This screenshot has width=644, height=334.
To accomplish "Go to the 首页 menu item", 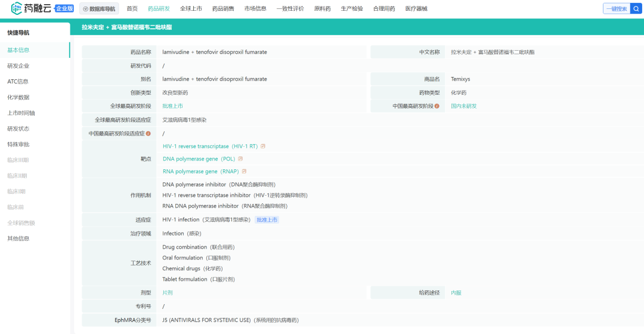I will pos(132,9).
